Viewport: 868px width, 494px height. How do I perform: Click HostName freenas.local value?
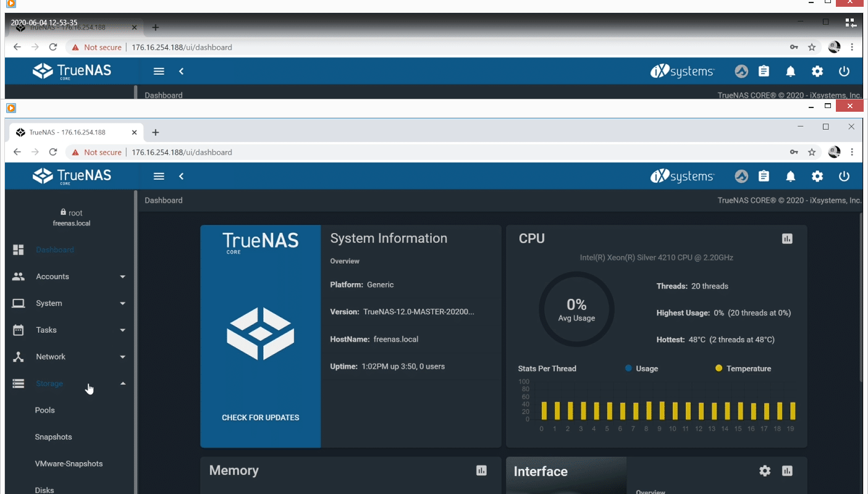[x=396, y=339]
